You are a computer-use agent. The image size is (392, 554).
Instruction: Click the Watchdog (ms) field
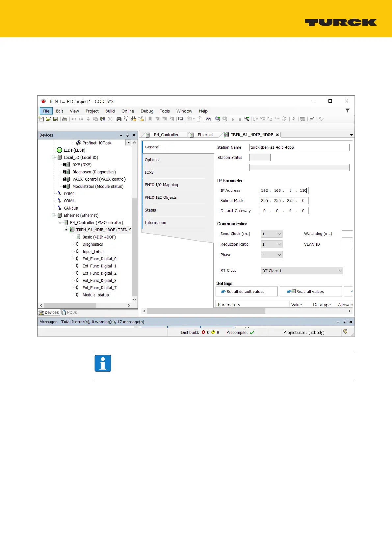point(347,234)
